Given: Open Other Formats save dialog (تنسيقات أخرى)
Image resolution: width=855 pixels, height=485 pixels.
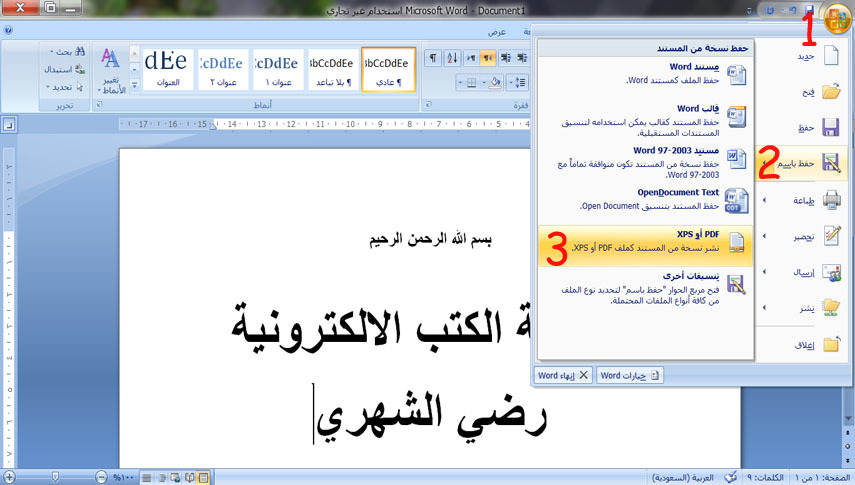Looking at the screenshot, I should 645,288.
